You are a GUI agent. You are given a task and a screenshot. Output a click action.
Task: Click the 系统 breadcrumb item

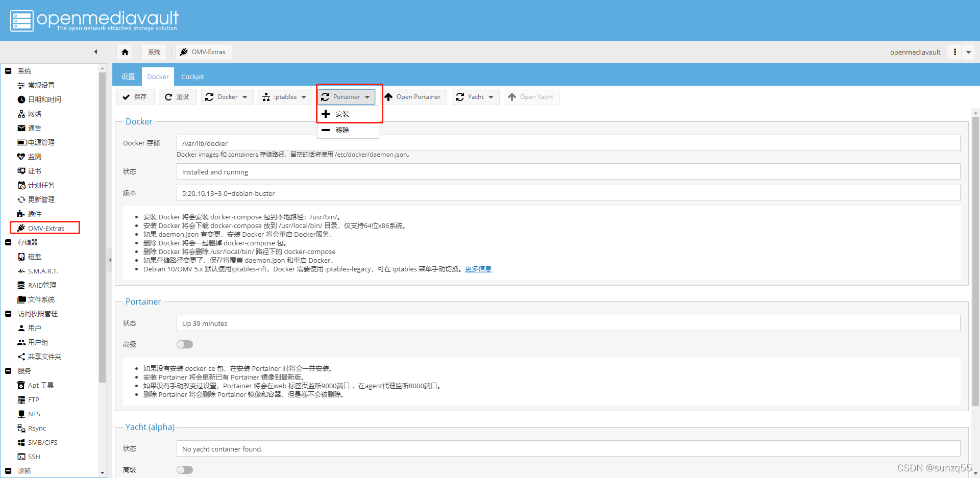(154, 52)
